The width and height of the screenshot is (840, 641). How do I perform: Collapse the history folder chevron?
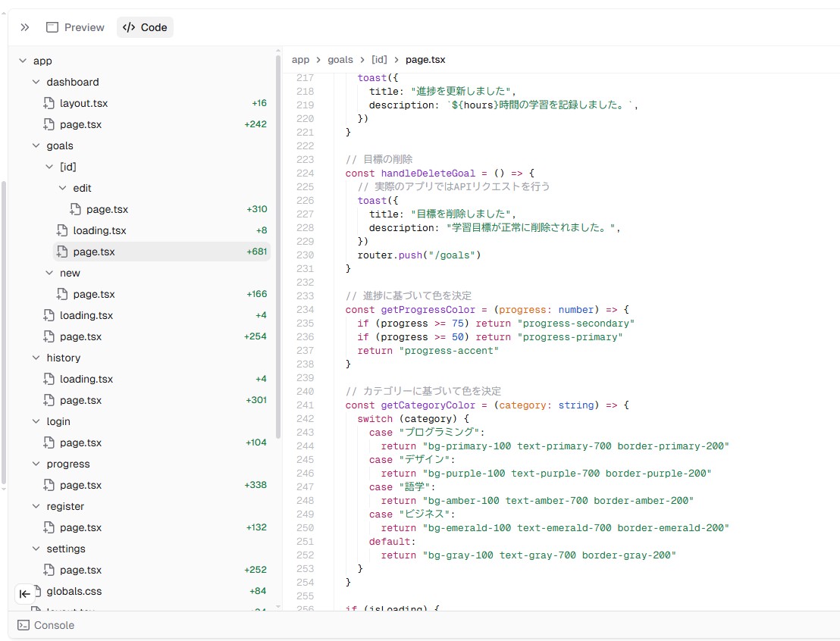[36, 358]
